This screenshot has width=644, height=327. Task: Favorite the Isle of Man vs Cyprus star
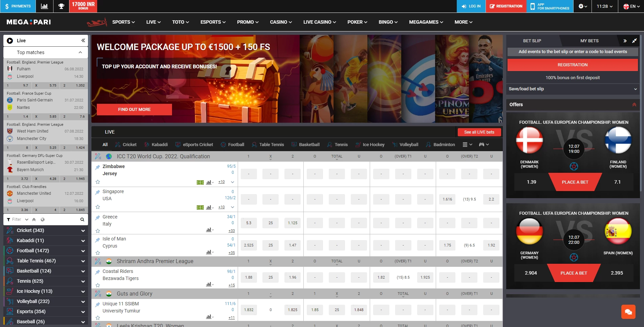pyautogui.click(x=98, y=253)
